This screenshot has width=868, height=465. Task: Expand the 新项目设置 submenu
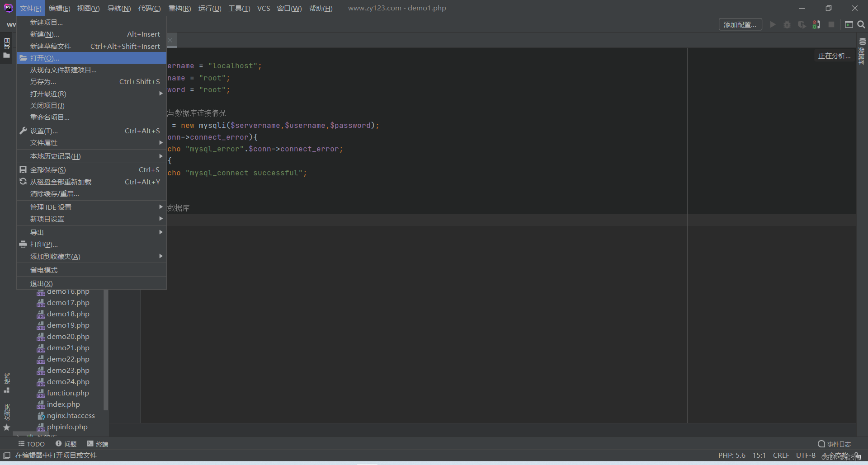click(x=92, y=219)
